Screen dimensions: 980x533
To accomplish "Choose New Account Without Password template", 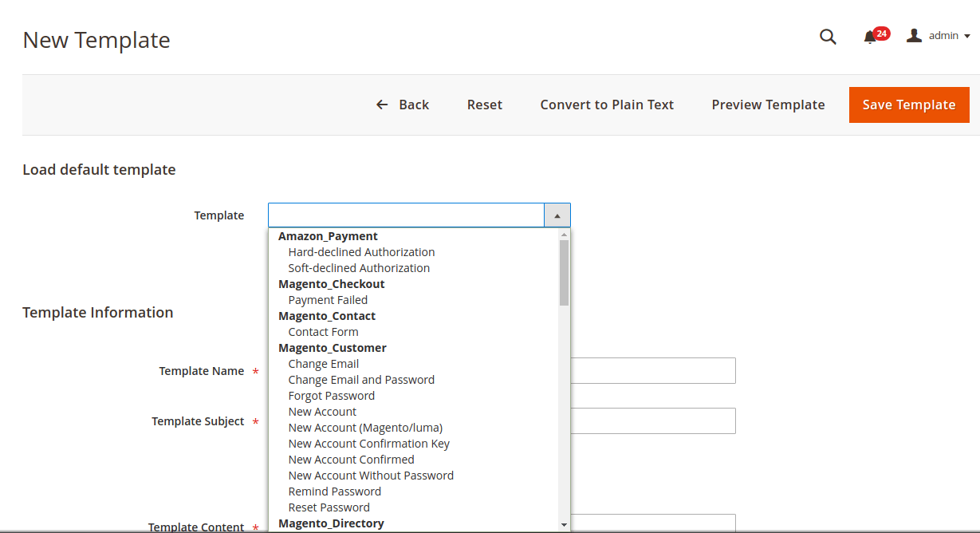I will tap(371, 476).
